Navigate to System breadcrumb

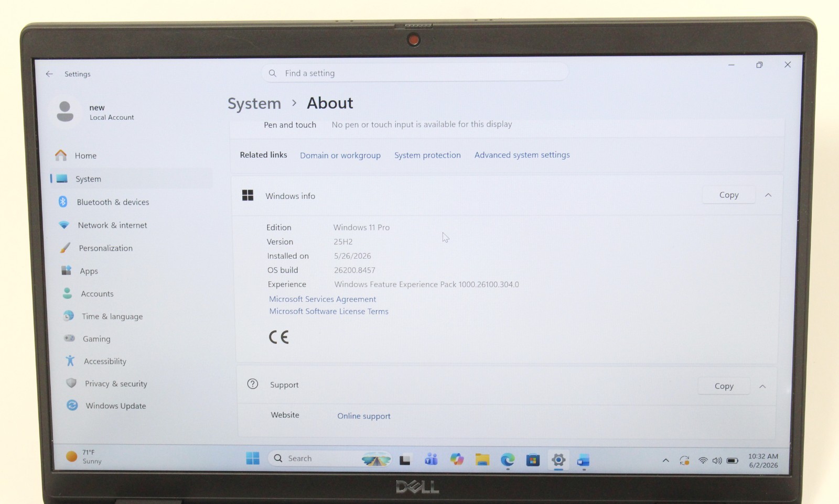pyautogui.click(x=254, y=103)
